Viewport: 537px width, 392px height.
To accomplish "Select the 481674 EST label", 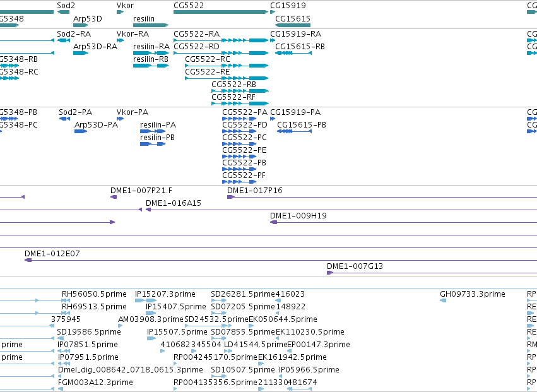I will tap(302, 383).
